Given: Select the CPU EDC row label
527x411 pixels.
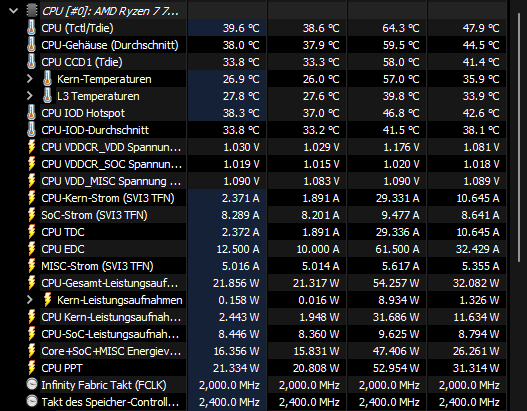Looking at the screenshot, I should click(x=63, y=249).
